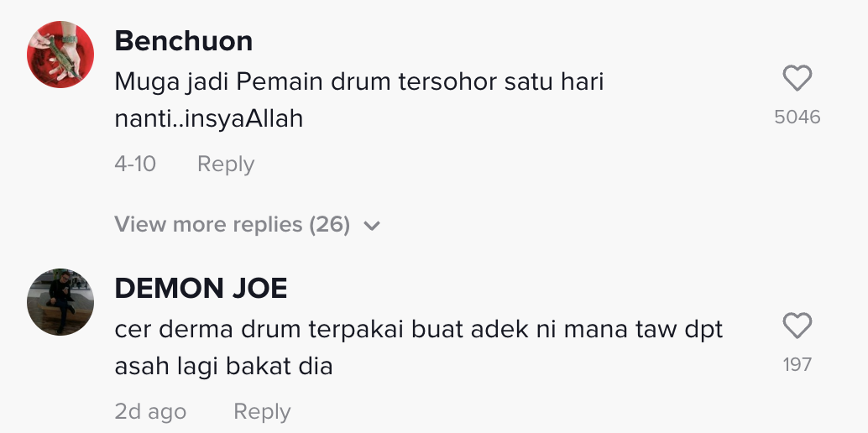Like Benchuon's comment with the heart
Screen dimensions: 868x433
(x=797, y=79)
